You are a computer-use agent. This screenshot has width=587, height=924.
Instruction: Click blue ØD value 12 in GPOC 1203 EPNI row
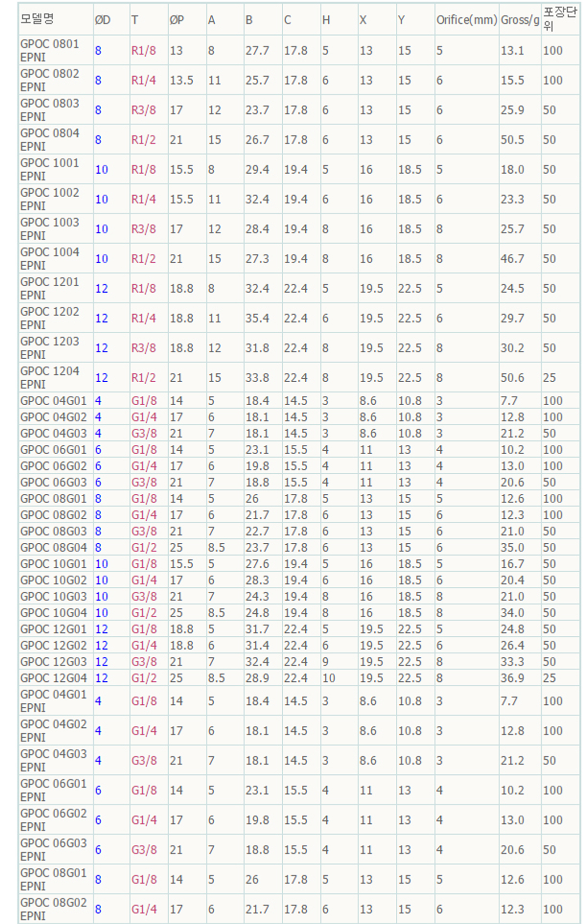(x=101, y=348)
